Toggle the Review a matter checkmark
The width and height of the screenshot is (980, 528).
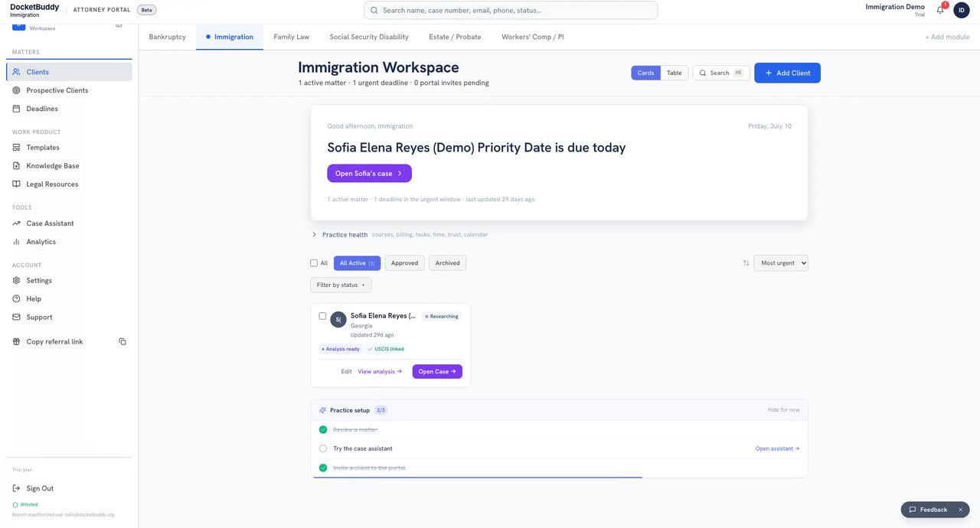pos(323,430)
